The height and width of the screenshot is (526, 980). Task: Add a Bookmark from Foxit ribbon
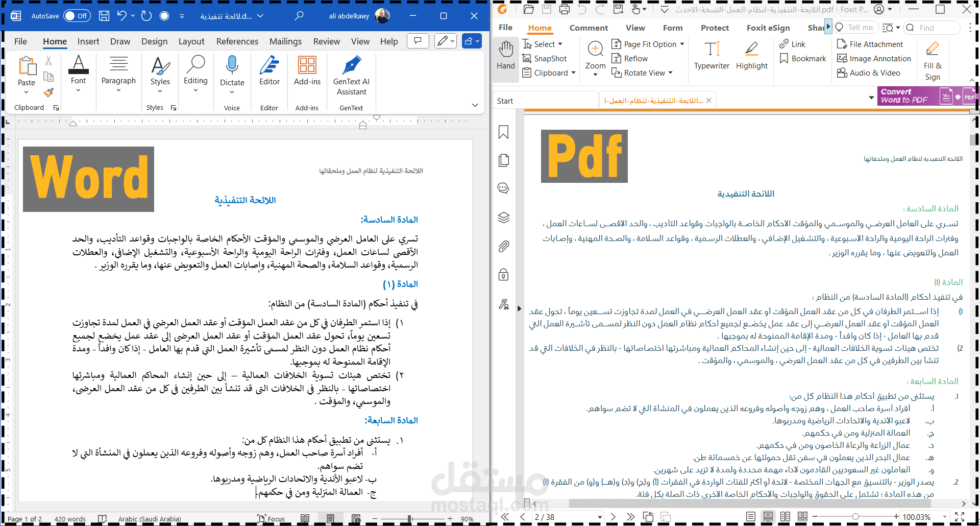(803, 59)
